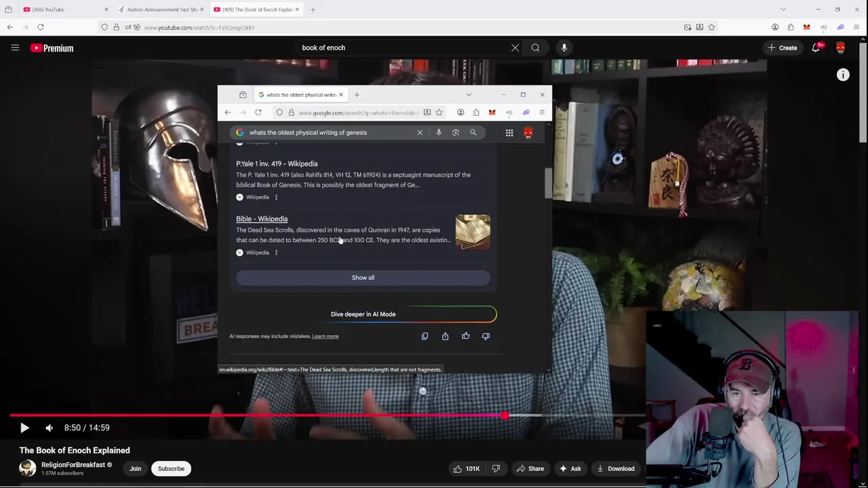Start YouTube voice search with the microphone
868x488 pixels.
[x=564, y=47]
